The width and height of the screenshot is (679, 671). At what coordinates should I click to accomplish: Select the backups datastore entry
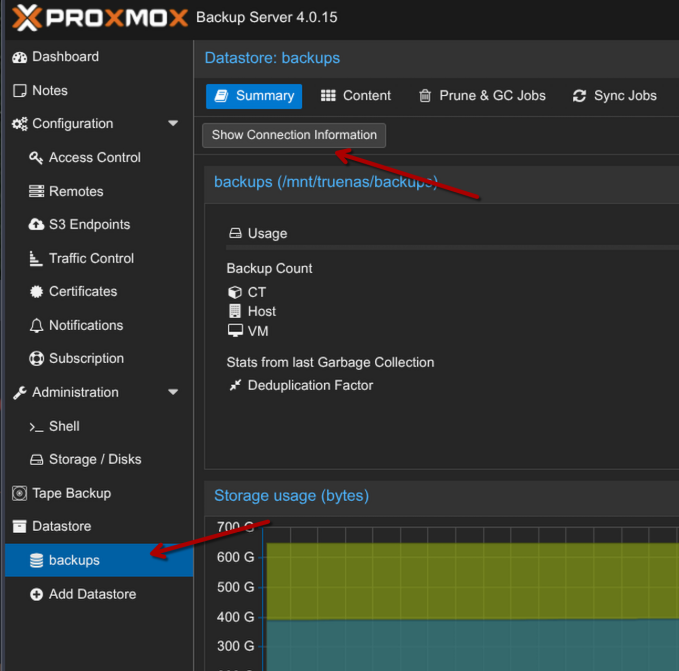[x=74, y=560]
